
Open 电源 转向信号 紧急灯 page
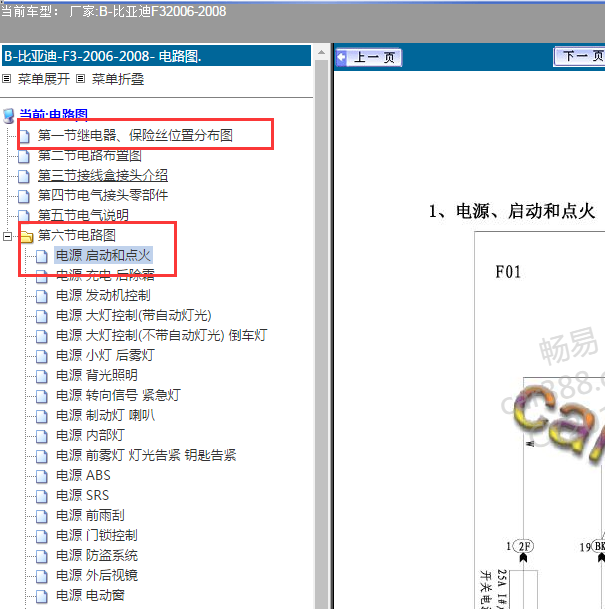click(x=118, y=395)
